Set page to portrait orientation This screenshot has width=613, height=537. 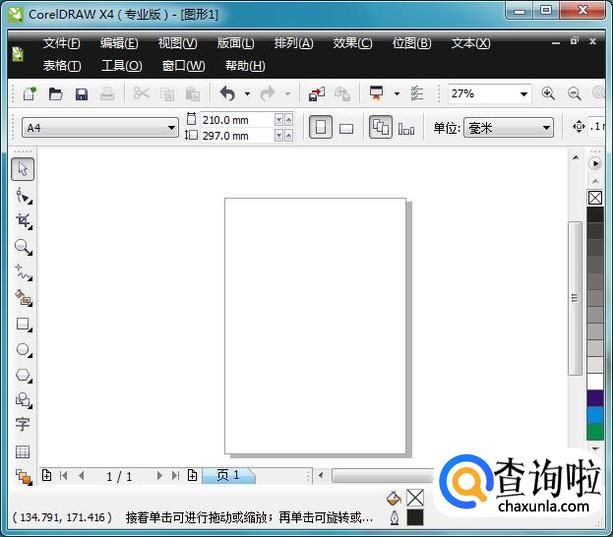[320, 128]
